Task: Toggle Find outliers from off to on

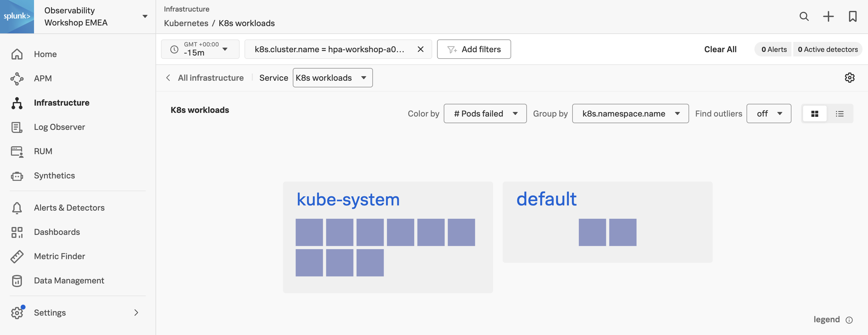Action: [768, 113]
